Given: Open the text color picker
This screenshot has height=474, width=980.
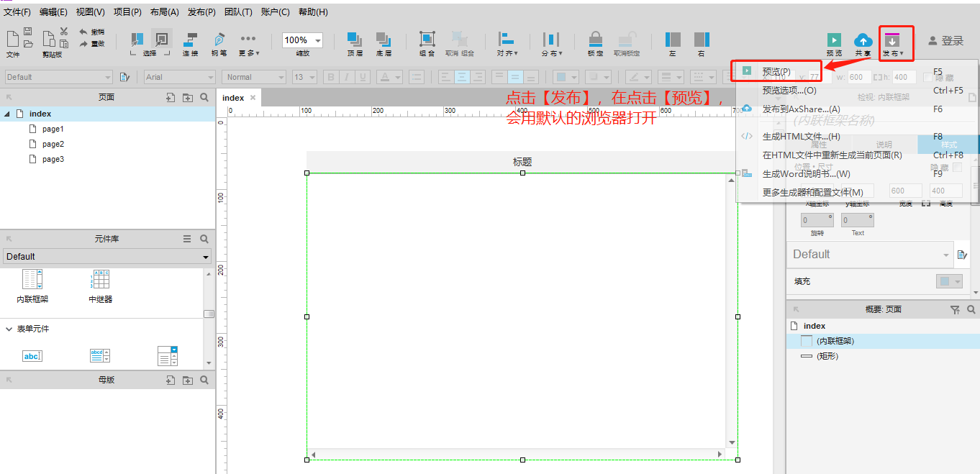Looking at the screenshot, I should coord(389,77).
